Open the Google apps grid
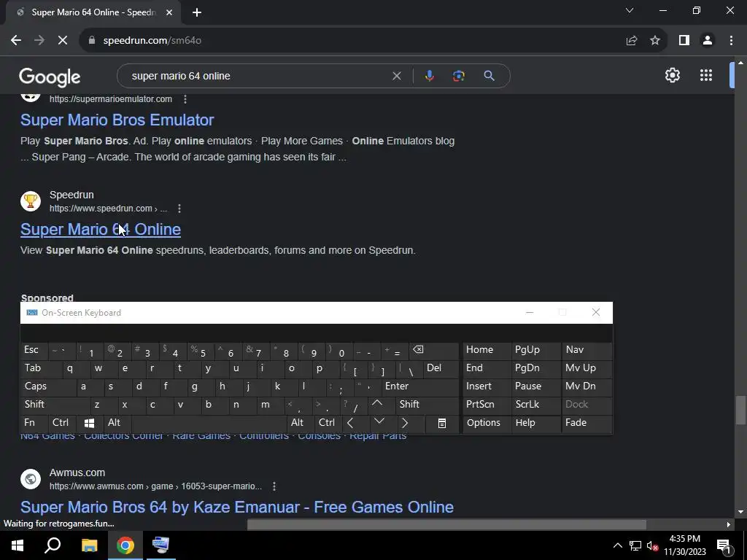This screenshot has height=560, width=747. tap(706, 75)
